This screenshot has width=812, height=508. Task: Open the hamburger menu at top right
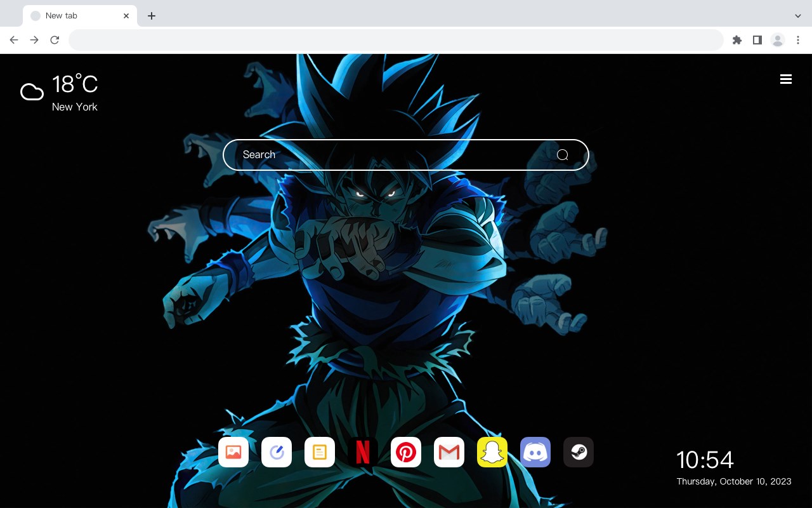(x=786, y=79)
